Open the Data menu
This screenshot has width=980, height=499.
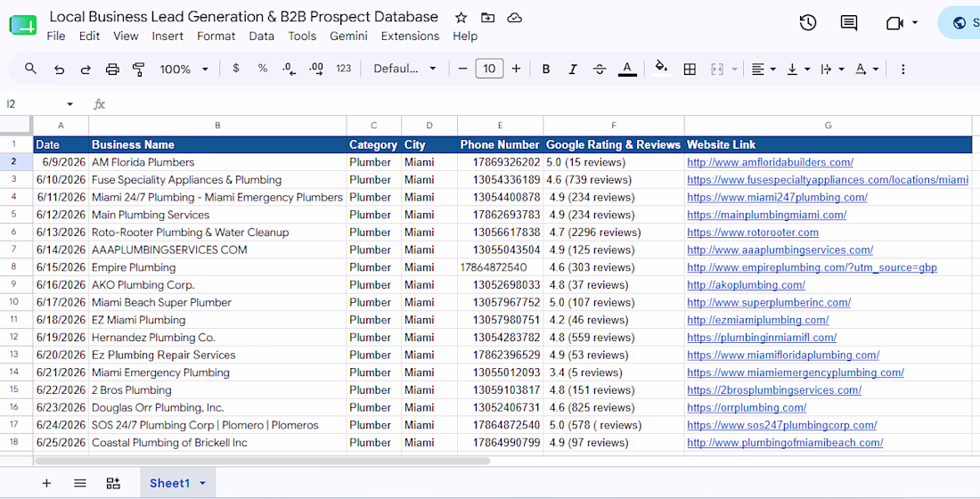point(261,37)
